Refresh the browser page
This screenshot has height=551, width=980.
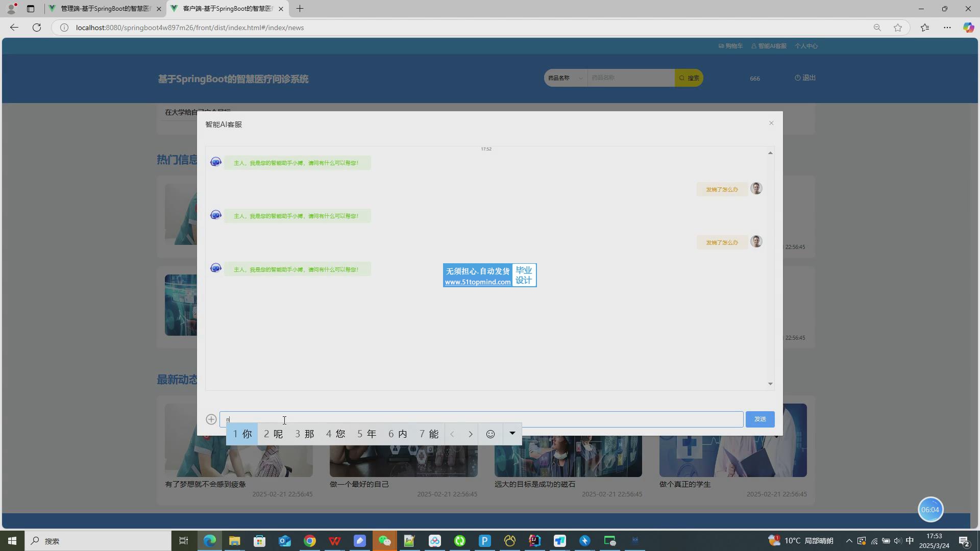(37, 28)
